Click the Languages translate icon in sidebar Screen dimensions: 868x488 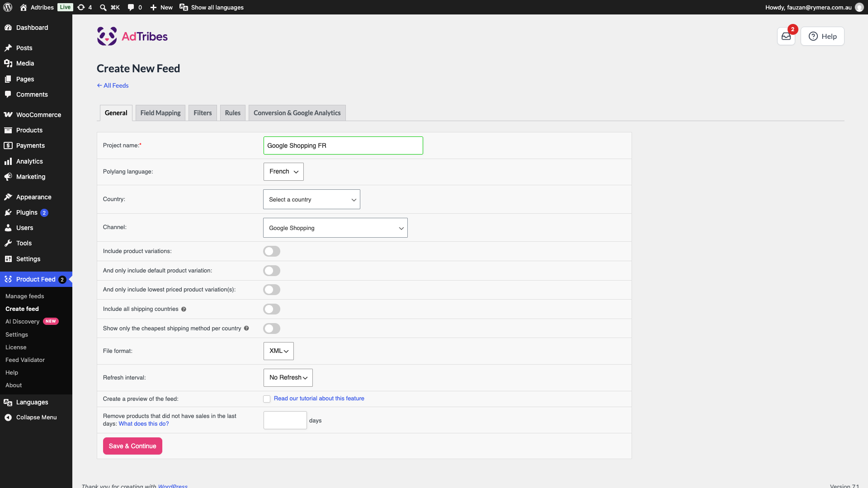coord(8,402)
